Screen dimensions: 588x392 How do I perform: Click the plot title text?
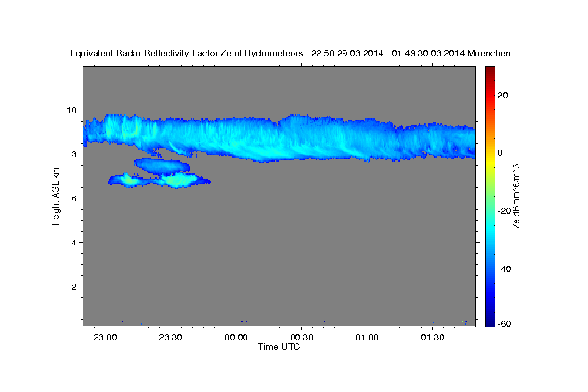pyautogui.click(x=290, y=54)
